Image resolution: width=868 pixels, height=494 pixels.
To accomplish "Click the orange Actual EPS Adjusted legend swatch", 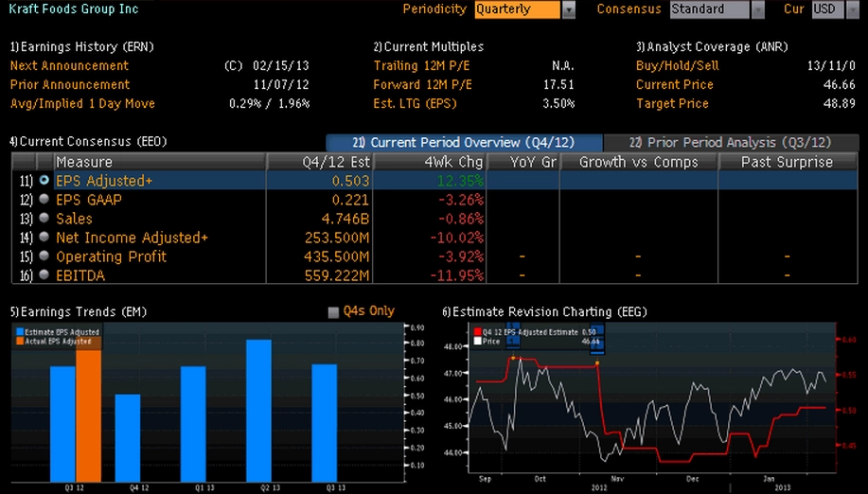I will [20, 342].
